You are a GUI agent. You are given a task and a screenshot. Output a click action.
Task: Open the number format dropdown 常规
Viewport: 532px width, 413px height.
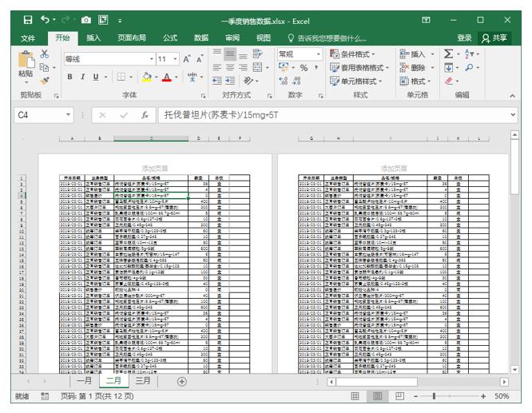click(x=318, y=54)
